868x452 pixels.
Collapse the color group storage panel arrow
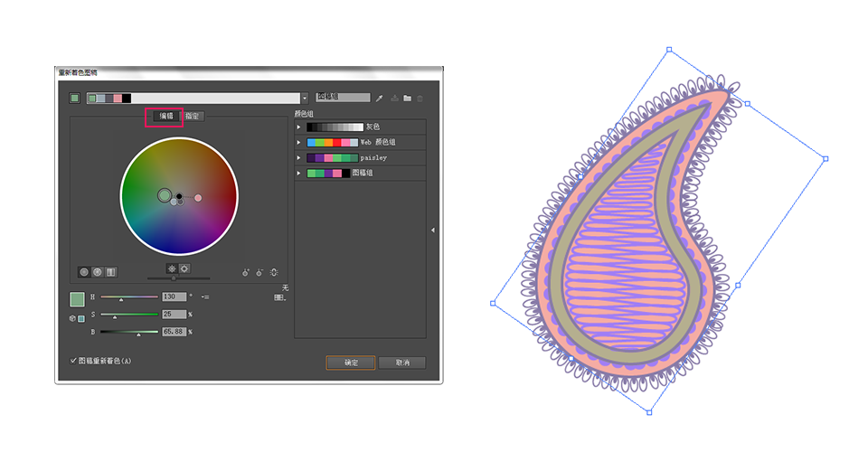pos(433,231)
